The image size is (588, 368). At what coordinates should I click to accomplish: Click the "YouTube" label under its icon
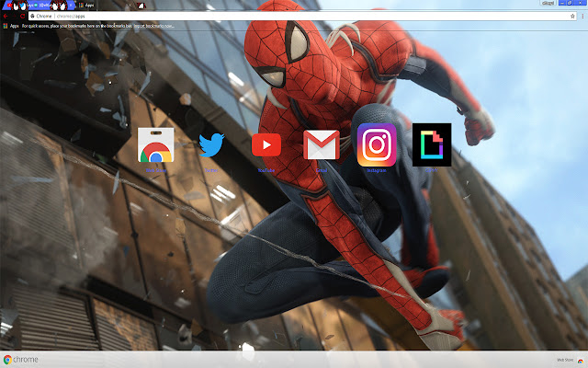266,170
